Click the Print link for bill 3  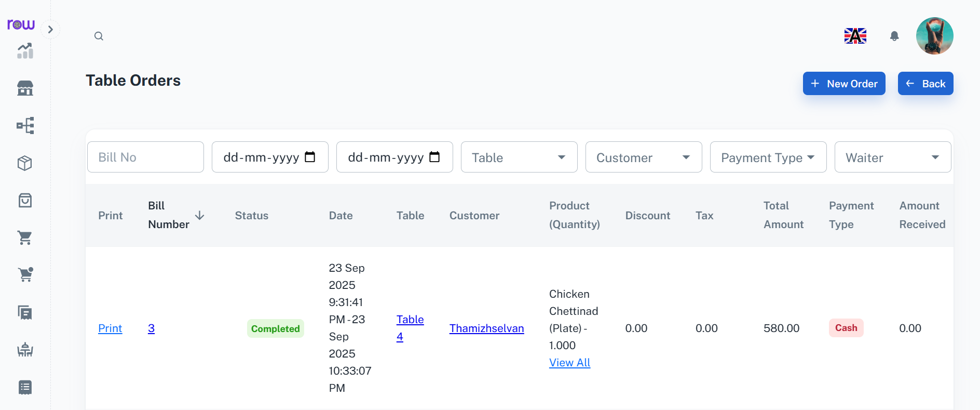[110, 328]
